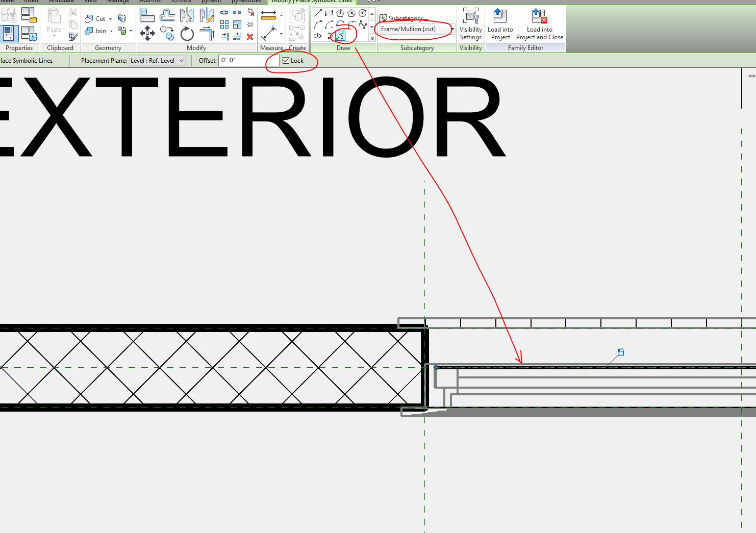
Task: Click the padlock constraint toggle in drawing
Action: [621, 352]
